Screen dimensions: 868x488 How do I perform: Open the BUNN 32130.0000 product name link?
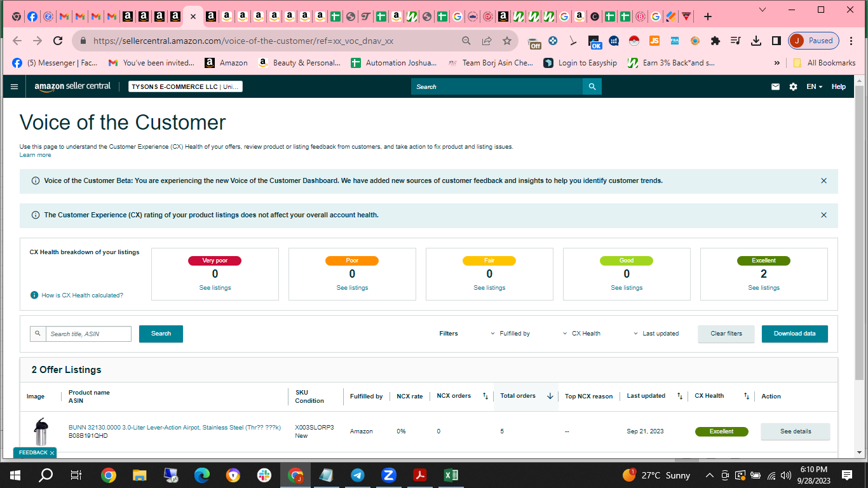[x=175, y=428]
